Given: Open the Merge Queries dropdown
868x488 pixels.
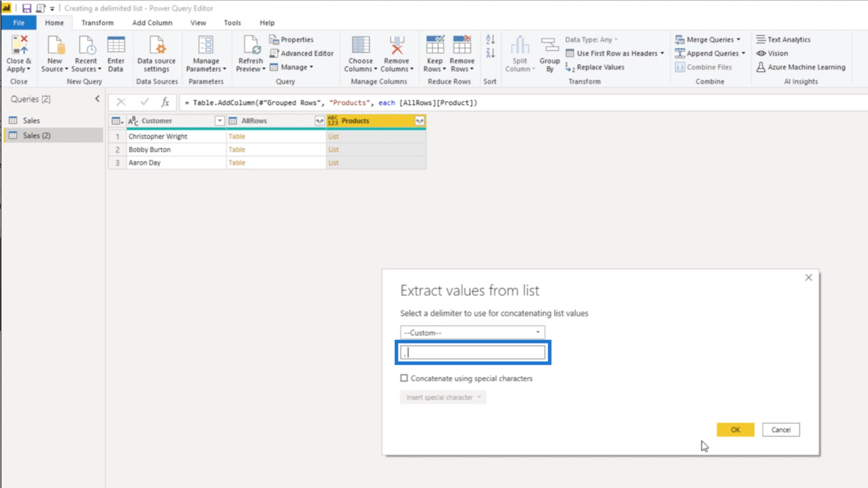Looking at the screenshot, I should point(708,39).
